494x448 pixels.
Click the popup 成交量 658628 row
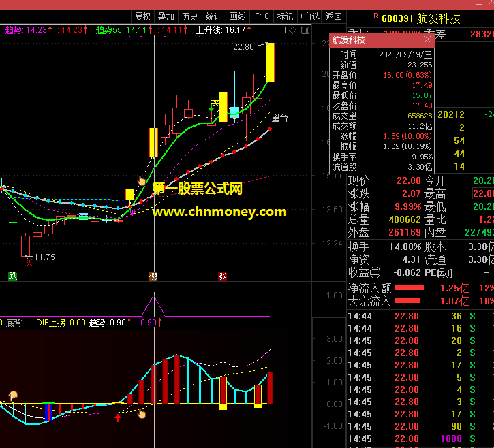point(382,116)
